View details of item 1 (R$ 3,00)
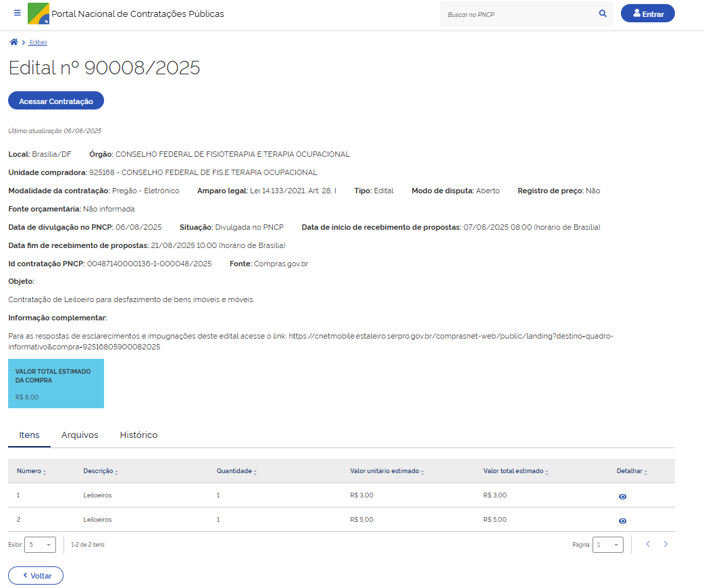 622,496
